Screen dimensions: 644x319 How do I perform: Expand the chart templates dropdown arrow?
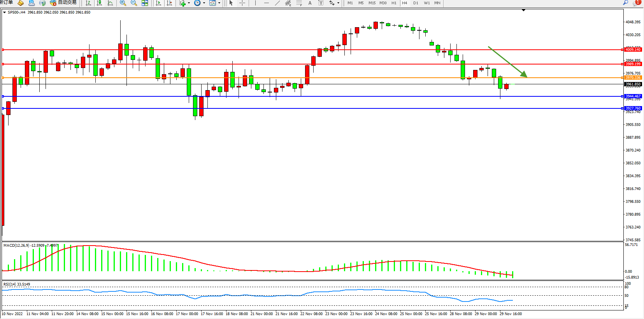[219, 3]
